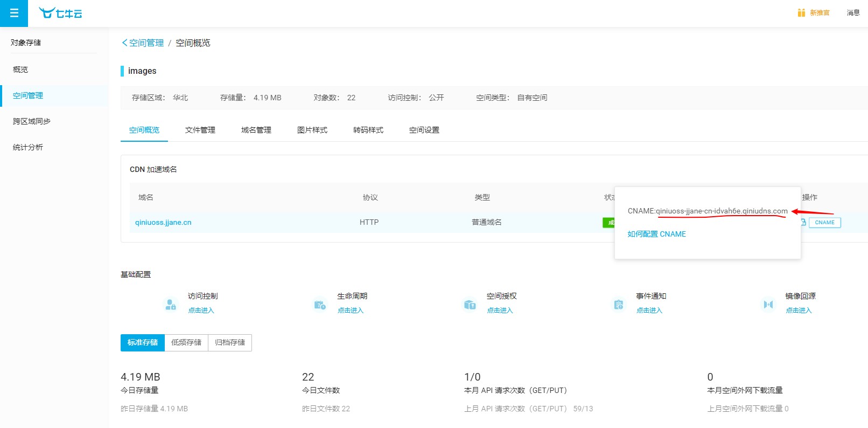
Task: Click the 本月空间外网下载流量 label
Action: pyautogui.click(x=745, y=390)
